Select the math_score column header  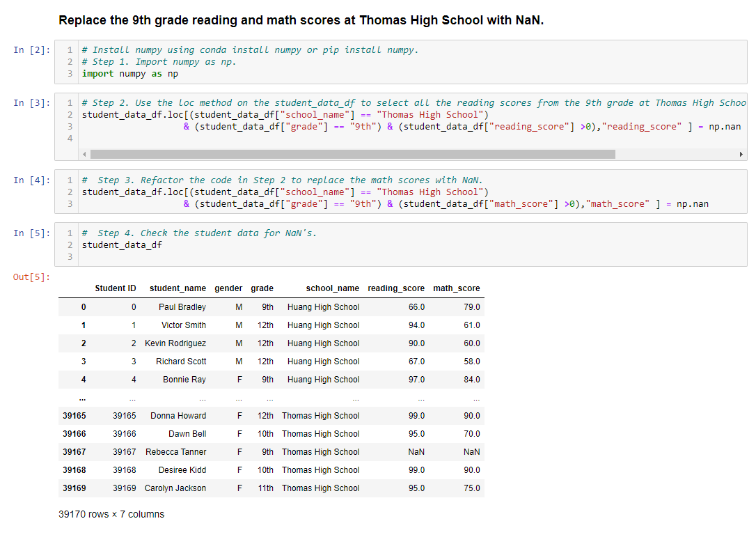tap(457, 288)
